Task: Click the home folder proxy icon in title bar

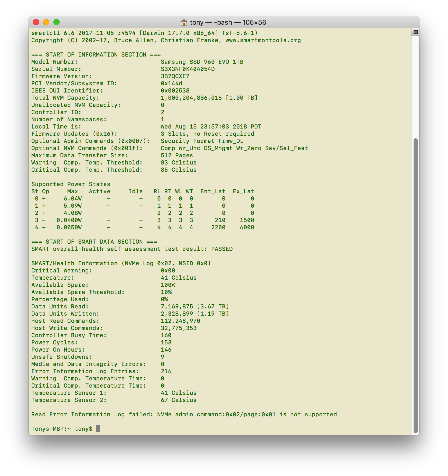Action: pyautogui.click(x=184, y=22)
